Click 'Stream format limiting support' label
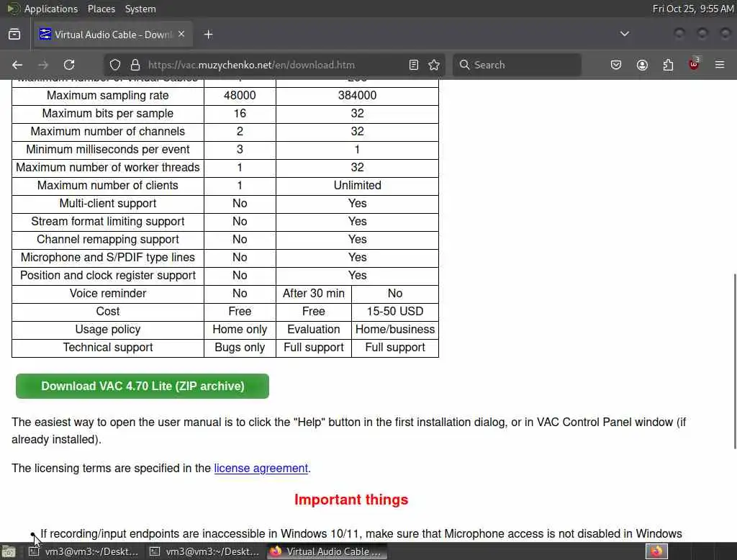Viewport: 737px width, 560px height. 108,221
